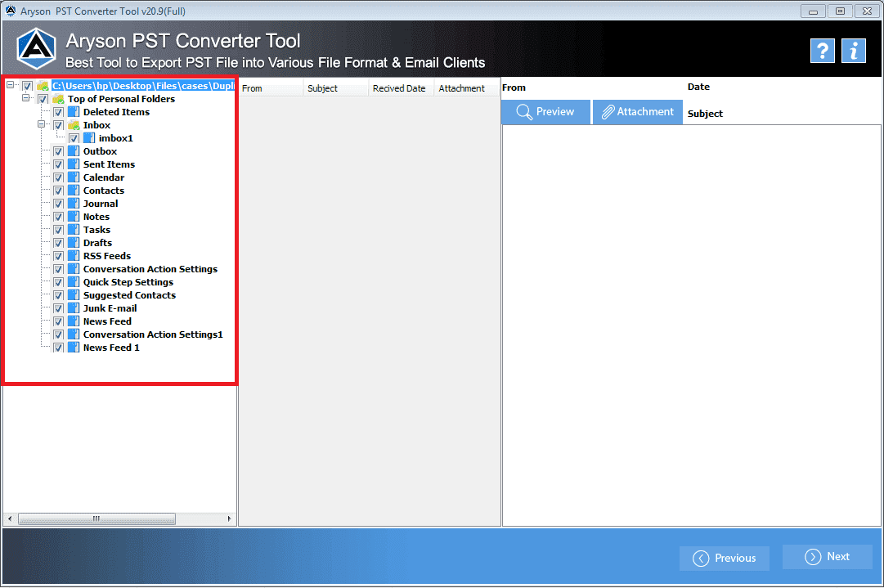Screen dimensions: 884x588
Task: Uncheck the Calendar checkbox
Action: pos(58,177)
